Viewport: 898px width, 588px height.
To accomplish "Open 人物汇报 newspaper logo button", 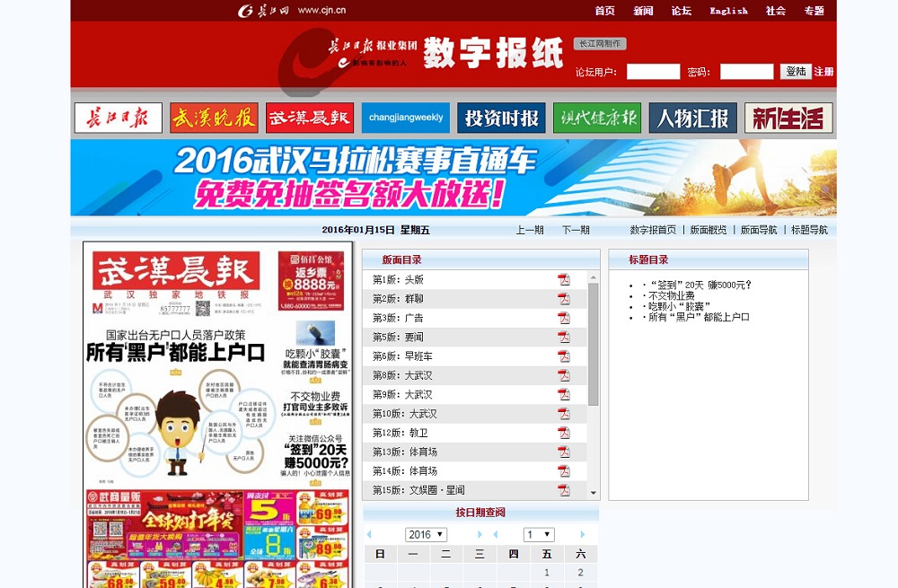I will click(x=693, y=118).
